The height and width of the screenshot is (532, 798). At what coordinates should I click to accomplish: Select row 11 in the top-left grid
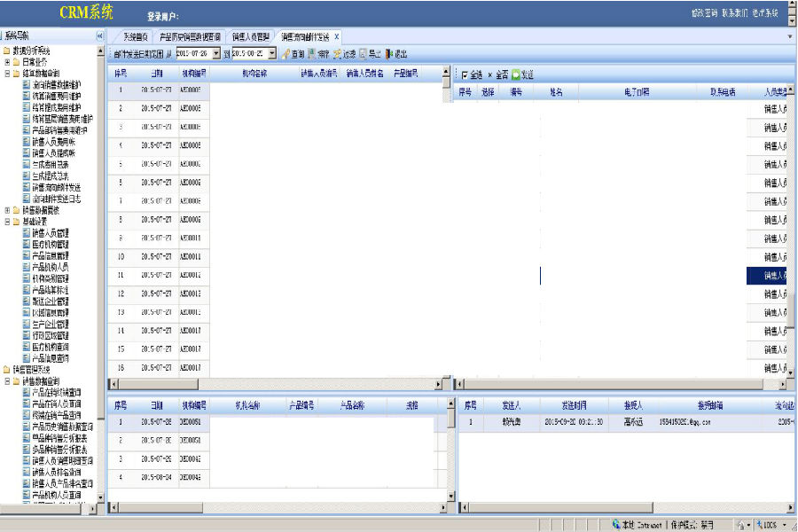pyautogui.click(x=121, y=276)
